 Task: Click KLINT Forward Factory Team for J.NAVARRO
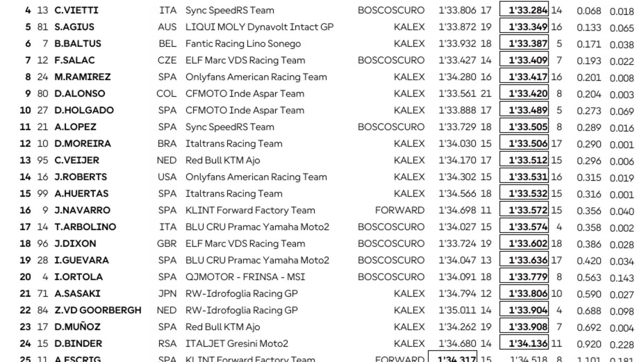click(250, 210)
